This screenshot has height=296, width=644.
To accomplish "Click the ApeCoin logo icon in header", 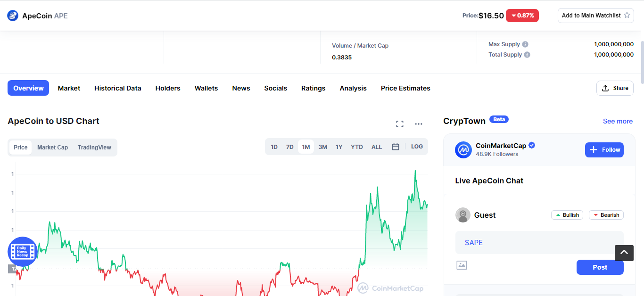I will pos(13,16).
